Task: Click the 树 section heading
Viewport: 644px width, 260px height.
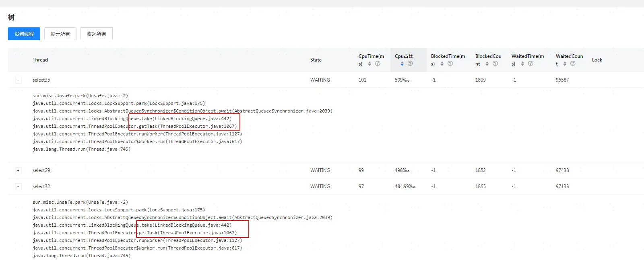Action: 11,17
